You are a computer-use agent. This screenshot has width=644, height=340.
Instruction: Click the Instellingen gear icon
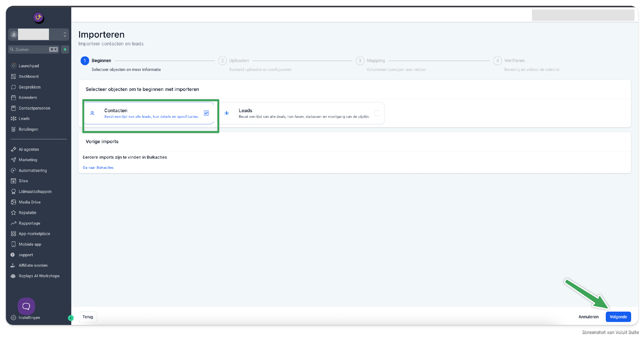pyautogui.click(x=14, y=317)
